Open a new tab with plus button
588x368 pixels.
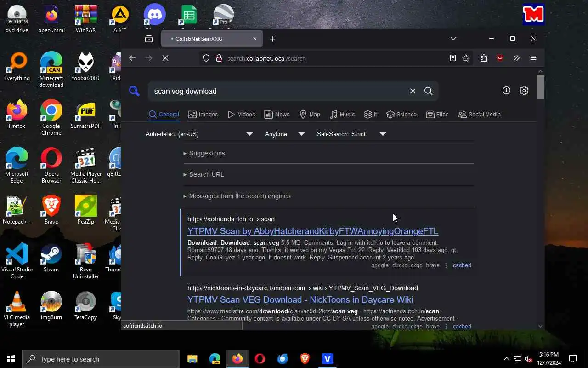(272, 39)
